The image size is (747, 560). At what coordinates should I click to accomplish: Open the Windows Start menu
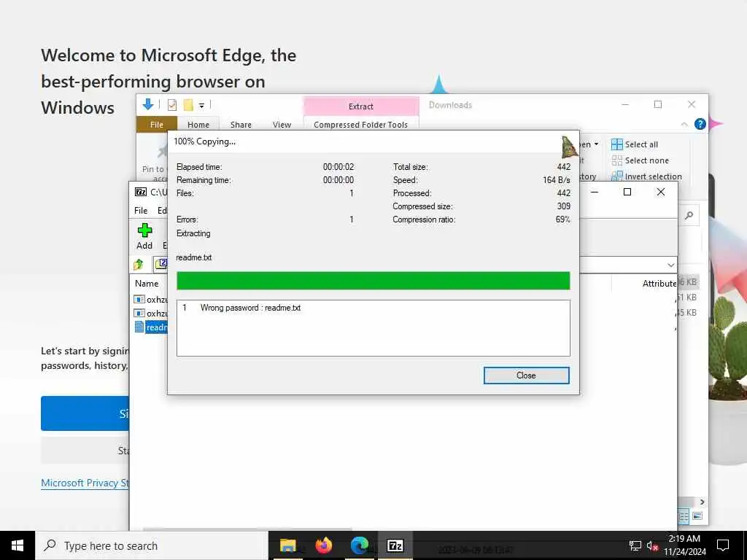18,545
